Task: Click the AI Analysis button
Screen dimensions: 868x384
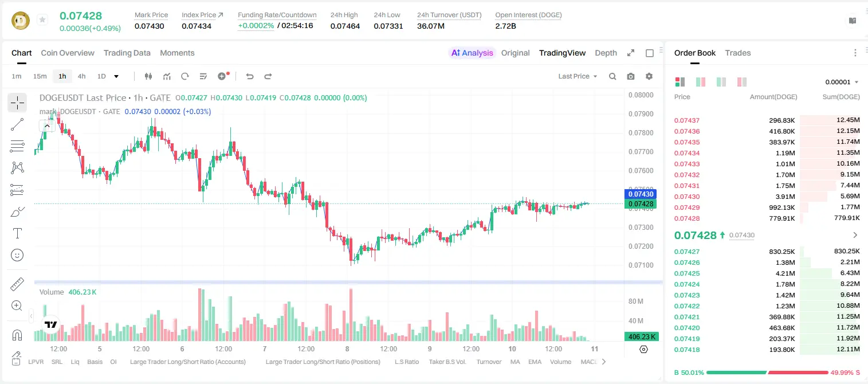Action: click(472, 53)
